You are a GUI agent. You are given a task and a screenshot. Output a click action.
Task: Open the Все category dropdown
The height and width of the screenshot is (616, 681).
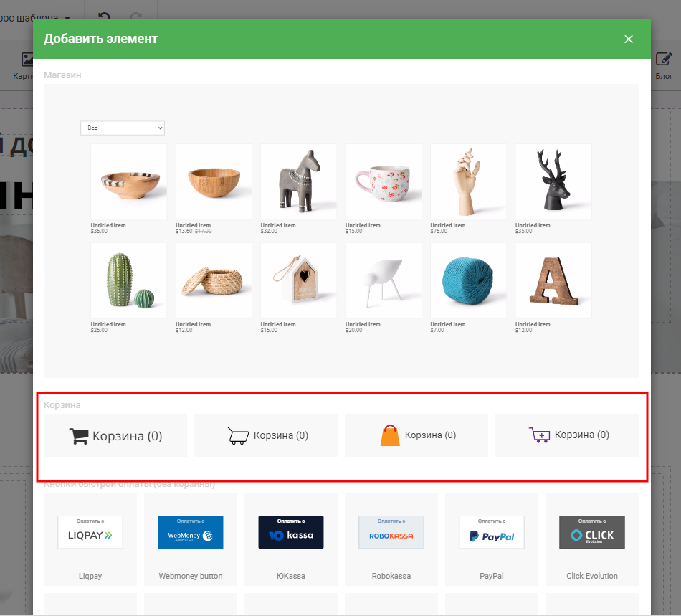click(x=123, y=128)
